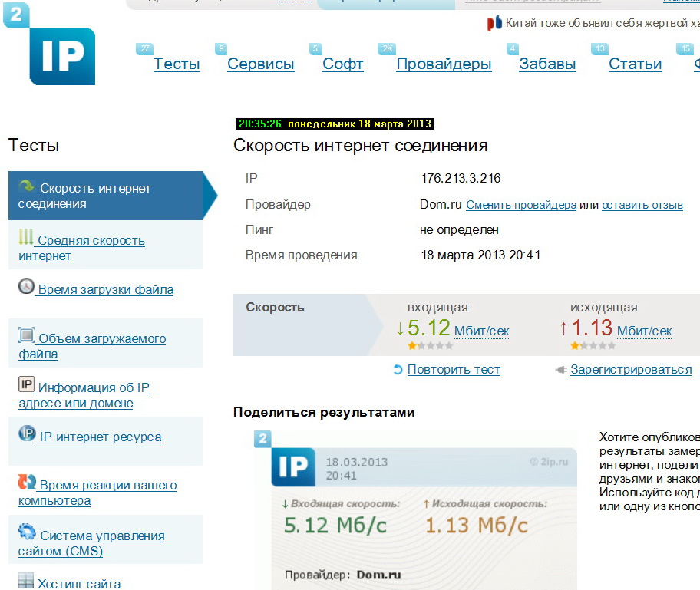Click the gear icon for Система управления сайтом
Screen dimensions: 700x590
coord(27,532)
